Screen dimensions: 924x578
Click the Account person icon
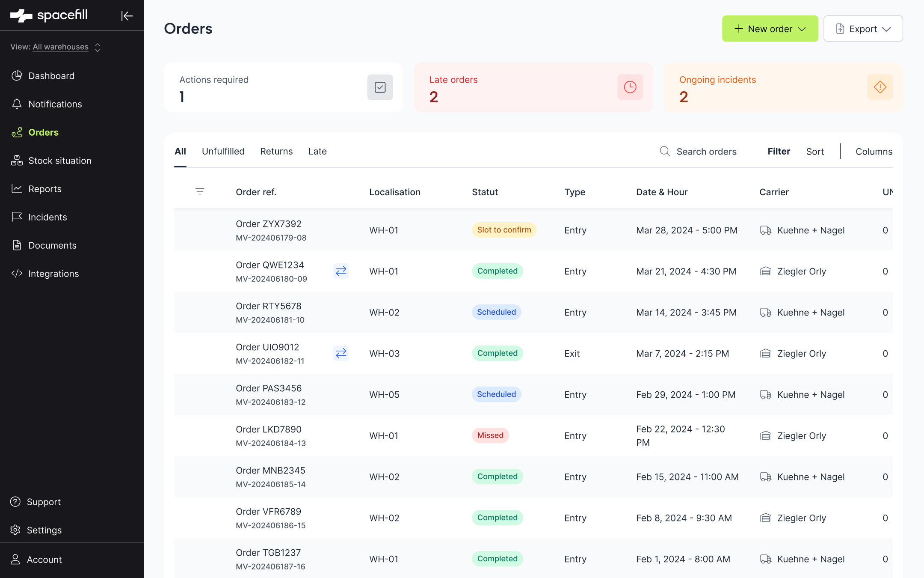tap(15, 560)
